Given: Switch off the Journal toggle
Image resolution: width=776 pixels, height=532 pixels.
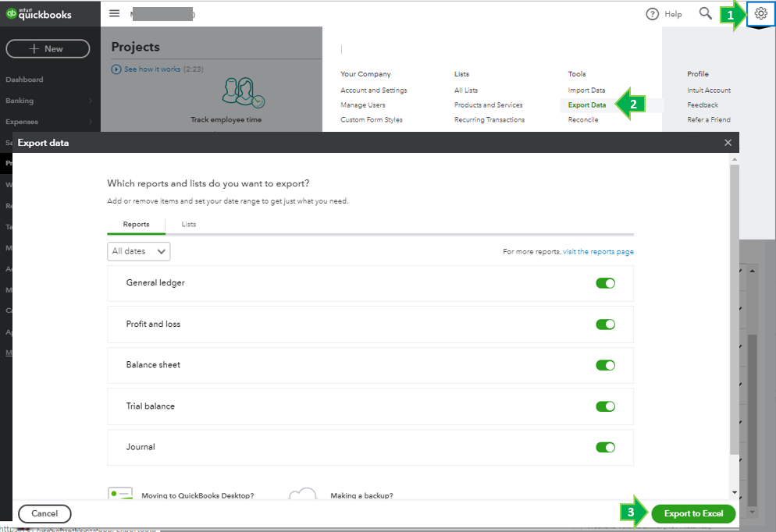Looking at the screenshot, I should [x=605, y=448].
